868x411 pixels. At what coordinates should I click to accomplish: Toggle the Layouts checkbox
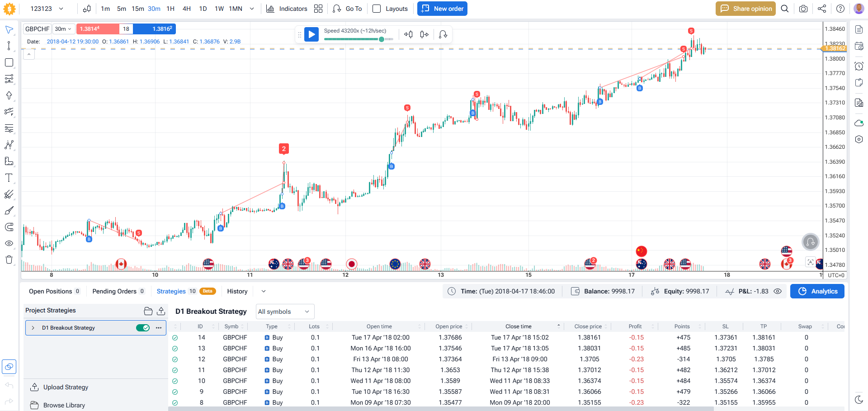tap(377, 9)
